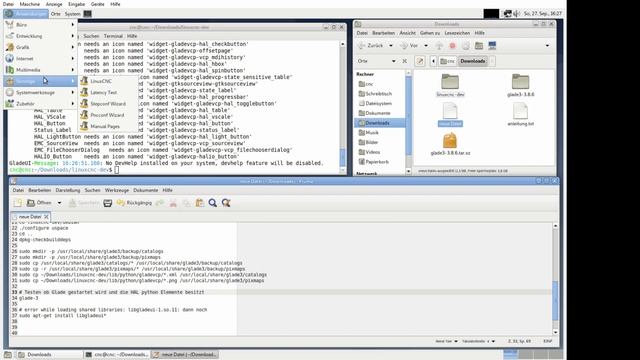Open Zurück history dropdown arrow
The width and height of the screenshot is (640, 360).
point(391,46)
